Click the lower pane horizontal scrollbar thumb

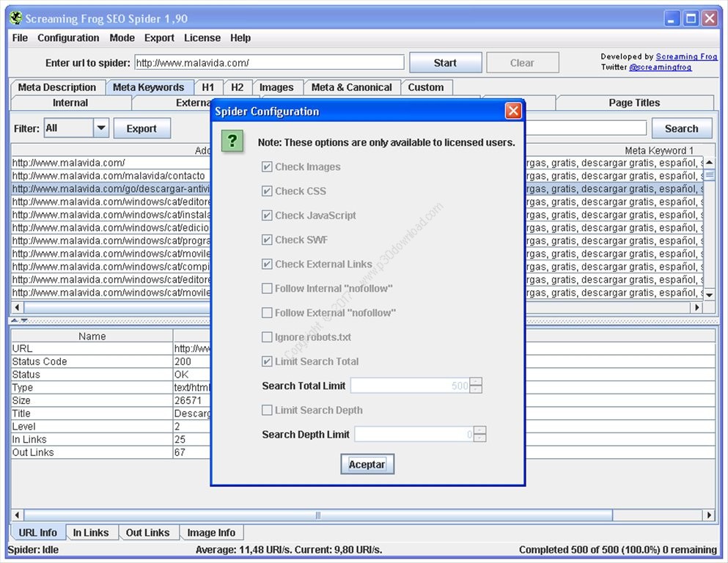point(318,515)
